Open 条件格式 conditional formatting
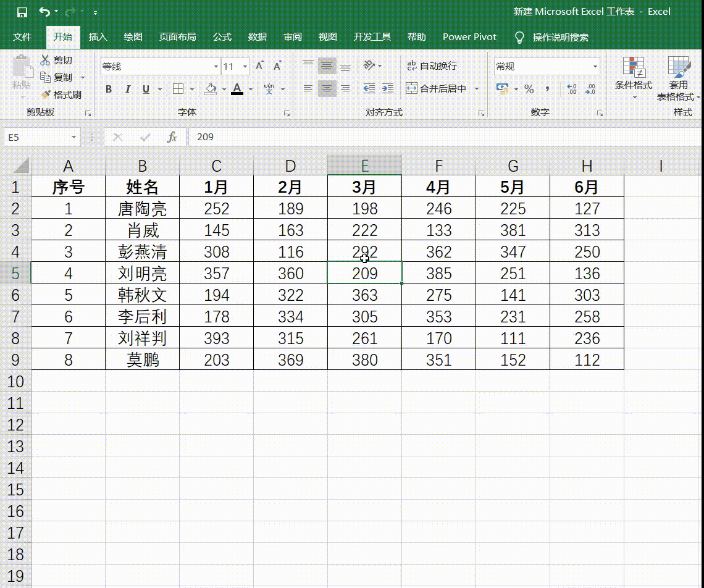The width and height of the screenshot is (704, 588). coord(634,78)
